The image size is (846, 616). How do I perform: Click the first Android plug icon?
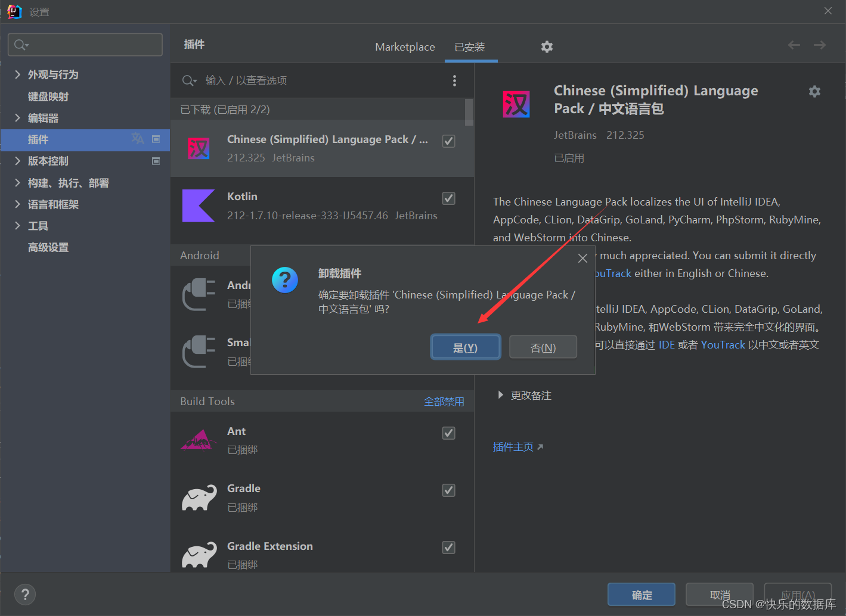pyautogui.click(x=199, y=294)
